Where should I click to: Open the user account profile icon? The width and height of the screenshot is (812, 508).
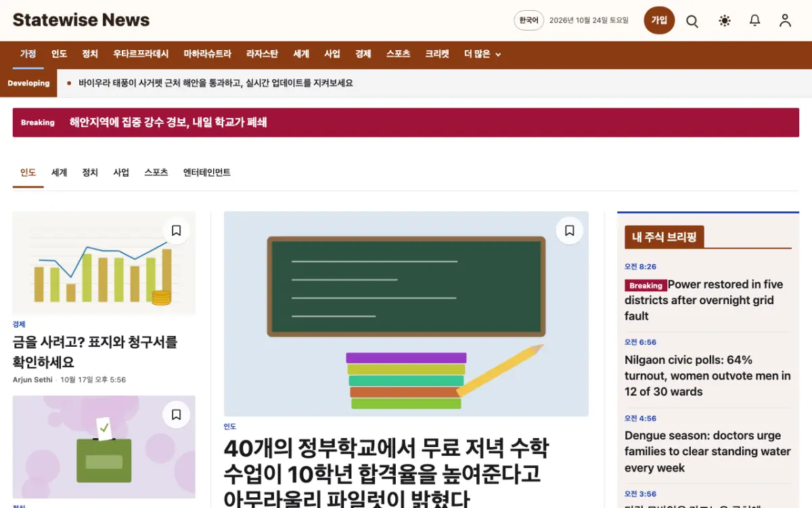(785, 21)
